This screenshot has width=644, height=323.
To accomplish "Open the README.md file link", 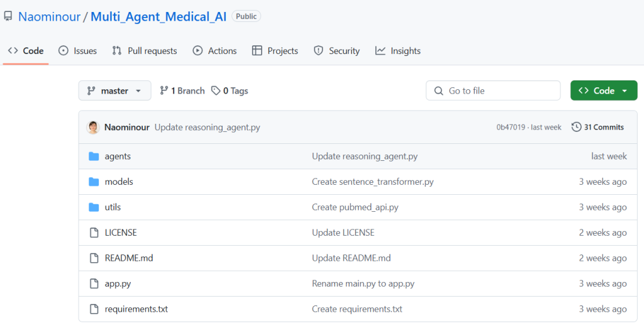I will (129, 258).
